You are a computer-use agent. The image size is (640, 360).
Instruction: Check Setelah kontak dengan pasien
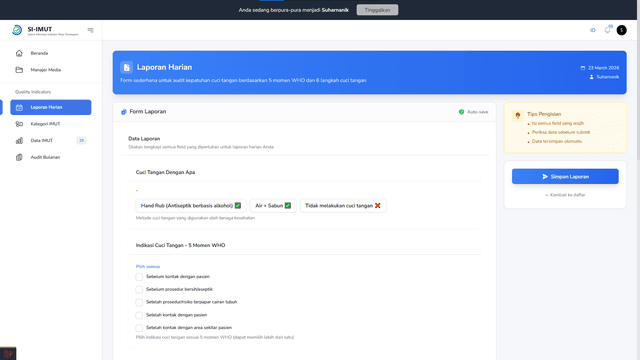coord(139,315)
